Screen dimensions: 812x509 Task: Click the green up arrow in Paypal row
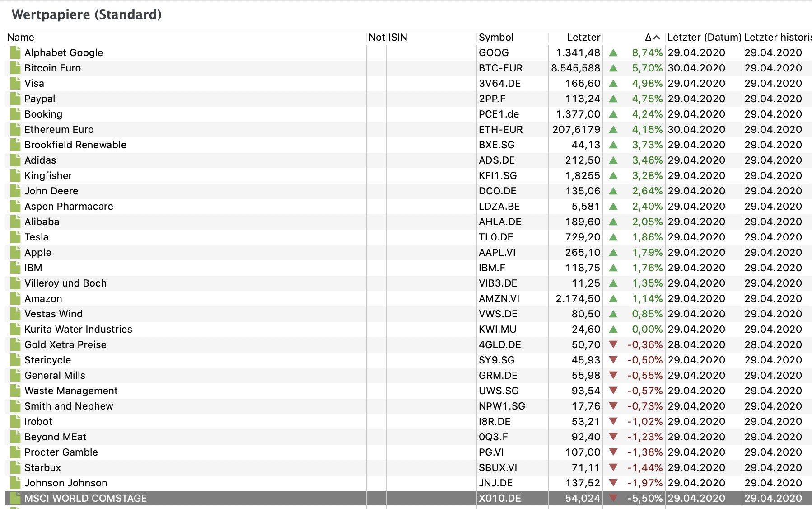click(613, 99)
